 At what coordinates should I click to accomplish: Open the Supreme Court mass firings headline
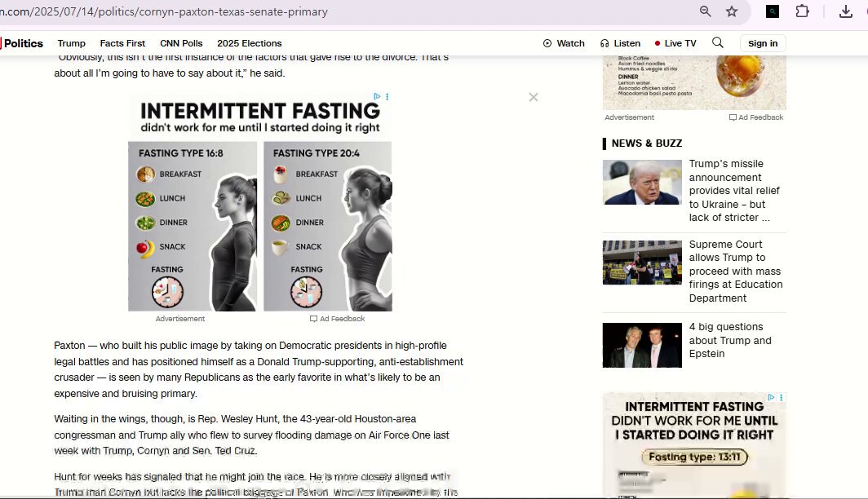point(736,271)
